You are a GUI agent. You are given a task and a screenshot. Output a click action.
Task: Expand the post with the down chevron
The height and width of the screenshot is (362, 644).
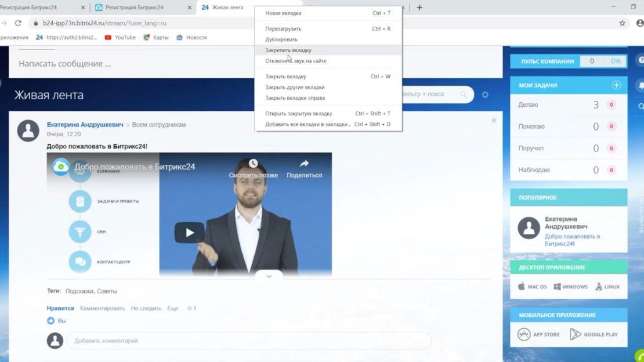269,277
